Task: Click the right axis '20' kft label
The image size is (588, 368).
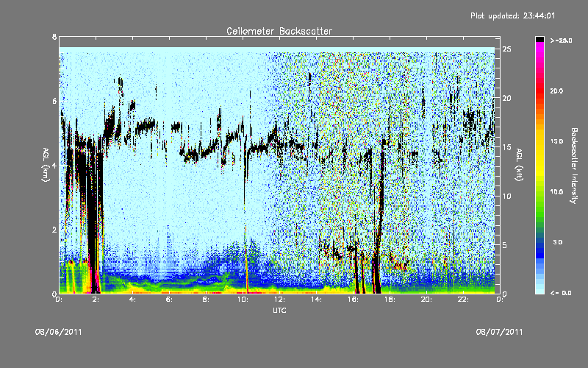Action: [x=506, y=98]
